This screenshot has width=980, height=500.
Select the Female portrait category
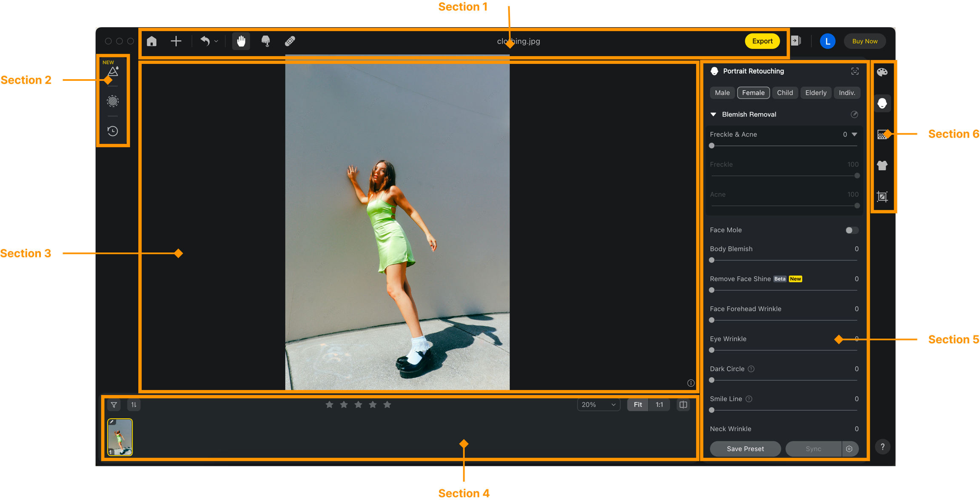(753, 93)
